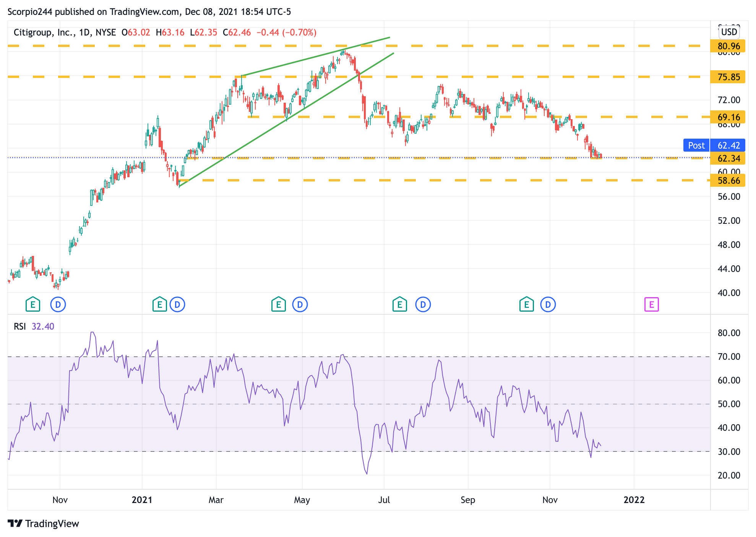756x537 pixels.
Task: Click the 58.66 price level label
Action: (x=728, y=181)
